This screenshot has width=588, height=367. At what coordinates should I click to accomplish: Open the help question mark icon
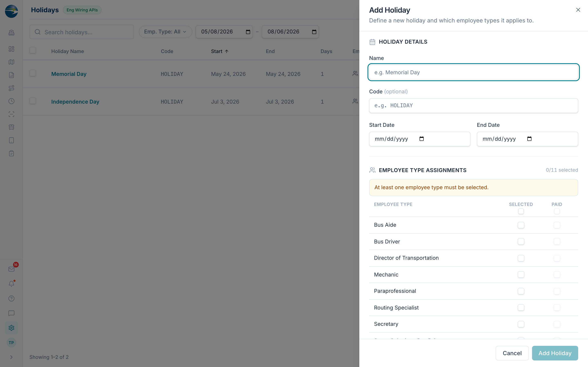tap(11, 298)
